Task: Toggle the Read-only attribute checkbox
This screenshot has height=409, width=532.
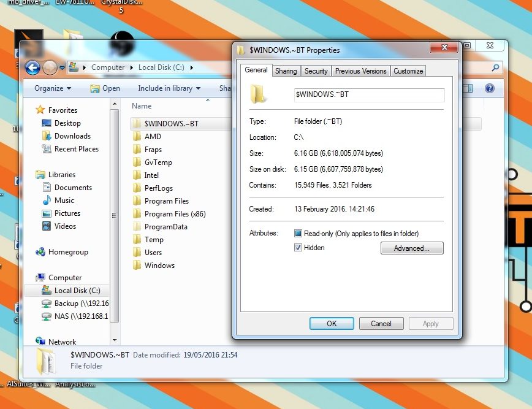Action: point(298,234)
